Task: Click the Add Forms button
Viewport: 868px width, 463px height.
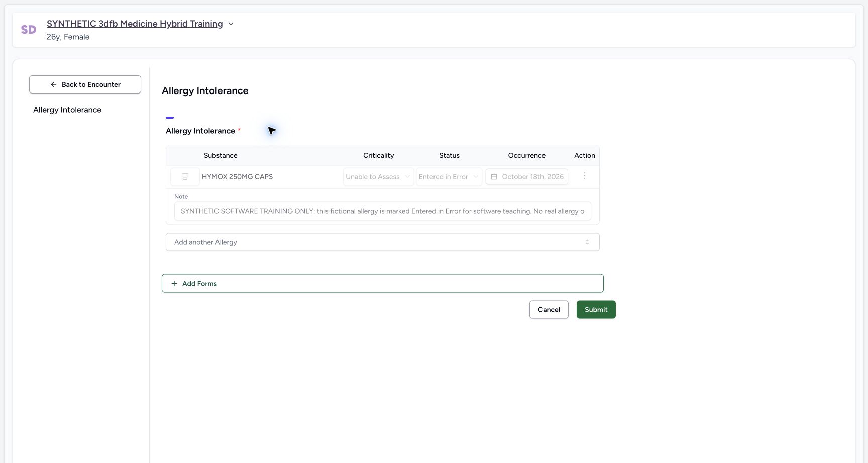Action: (383, 284)
